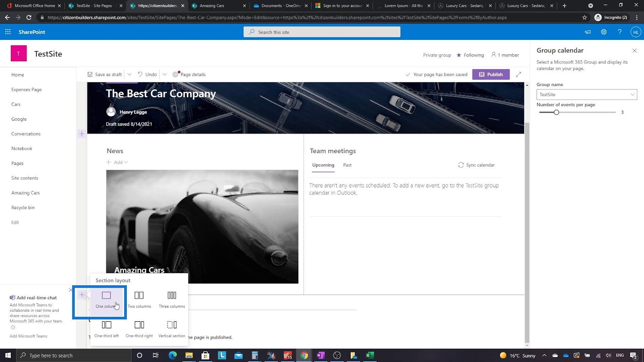The image size is (644, 362).
Task: Open OneNote from the taskbar
Action: tap(320, 355)
